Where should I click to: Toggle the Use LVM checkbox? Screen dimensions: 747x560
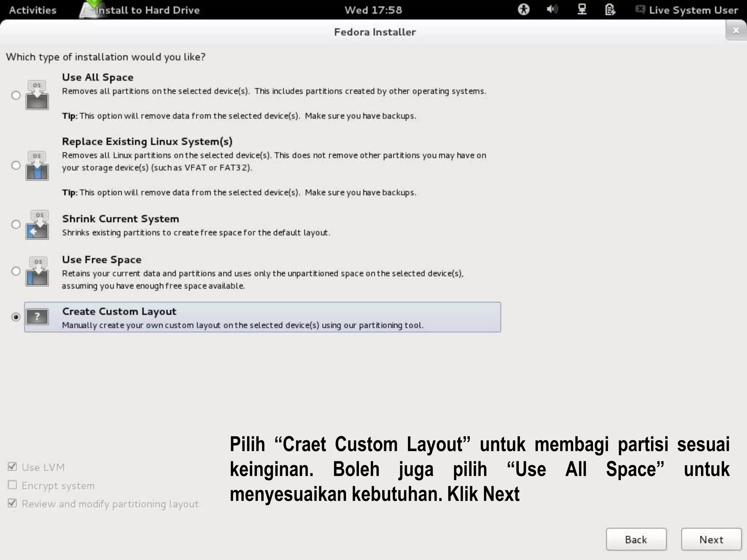pyautogui.click(x=12, y=467)
